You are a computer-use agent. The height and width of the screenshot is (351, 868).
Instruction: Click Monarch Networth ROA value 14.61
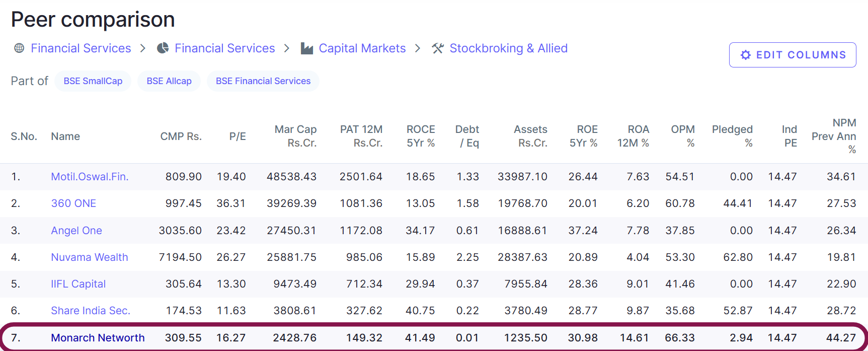pos(635,338)
